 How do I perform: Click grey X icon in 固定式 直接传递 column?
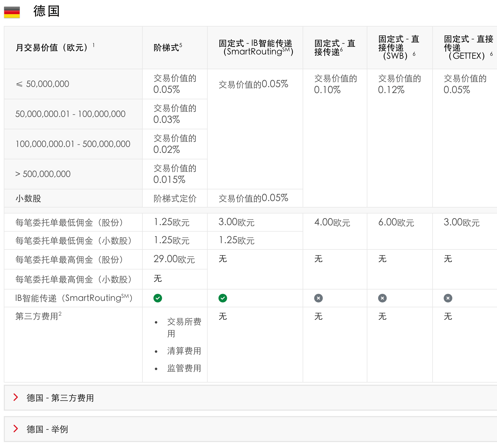click(x=318, y=298)
